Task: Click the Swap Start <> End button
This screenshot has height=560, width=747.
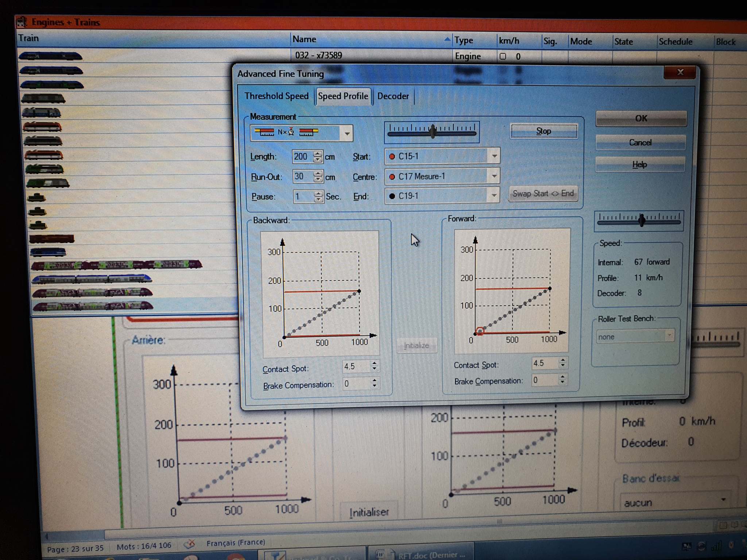Action: pos(543,194)
